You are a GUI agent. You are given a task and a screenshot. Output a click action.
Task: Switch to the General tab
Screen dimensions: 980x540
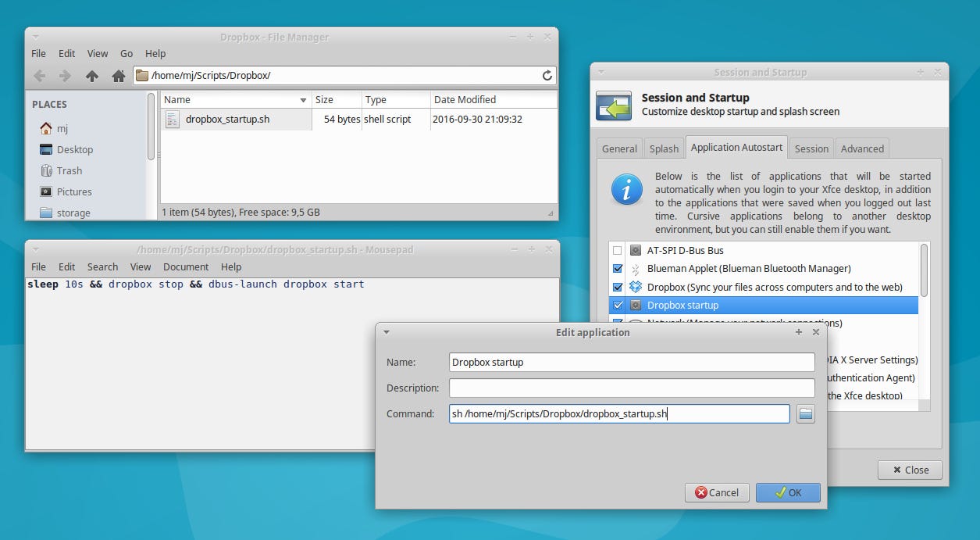click(x=619, y=148)
